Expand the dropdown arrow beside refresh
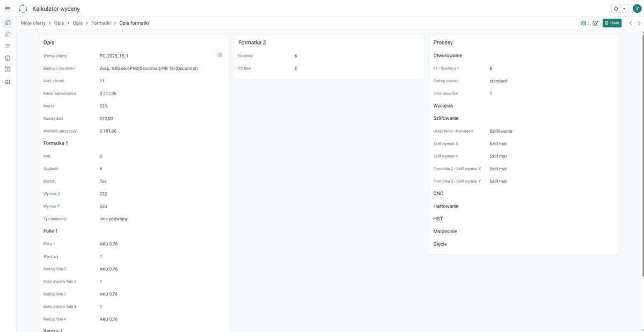This screenshot has width=644, height=332. pos(624,9)
